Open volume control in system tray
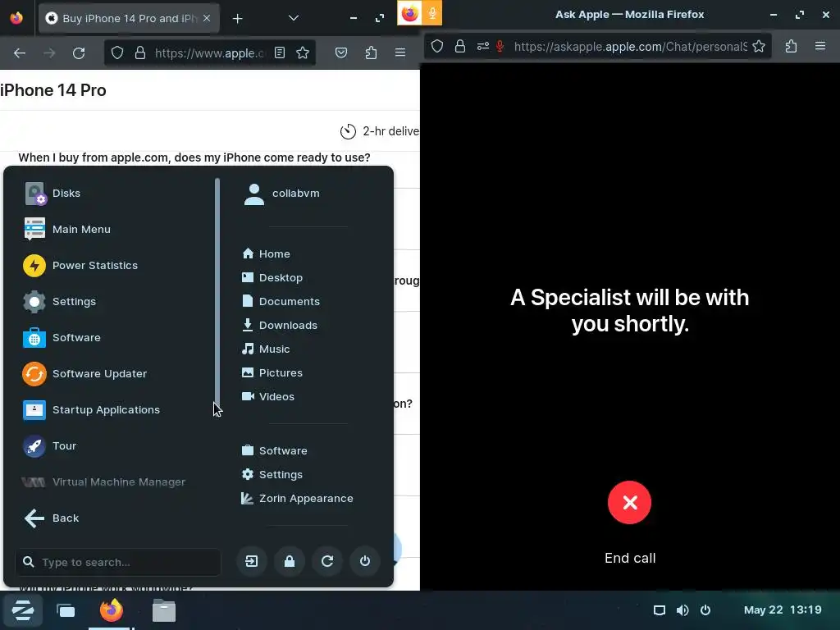 (682, 610)
